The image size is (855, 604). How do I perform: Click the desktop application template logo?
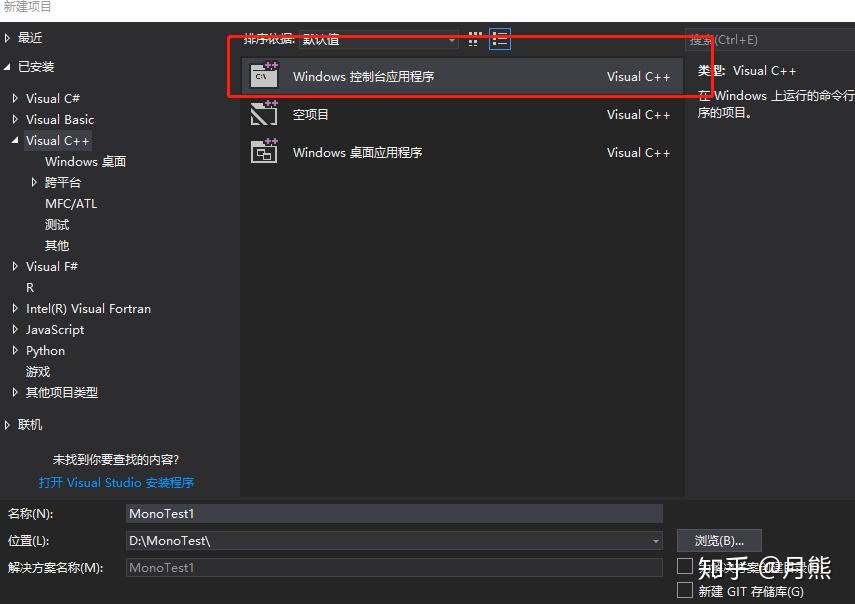click(264, 152)
